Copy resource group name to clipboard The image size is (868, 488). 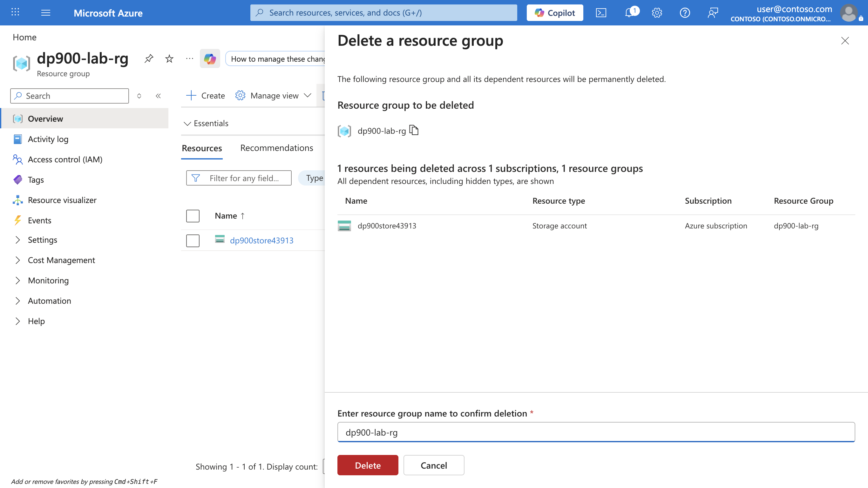[414, 130]
